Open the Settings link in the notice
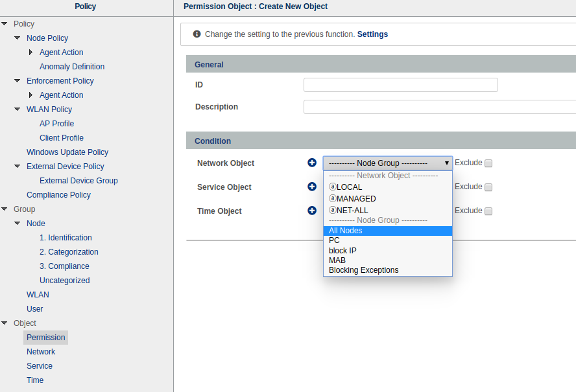The height and width of the screenshot is (392, 576). pyautogui.click(x=372, y=34)
